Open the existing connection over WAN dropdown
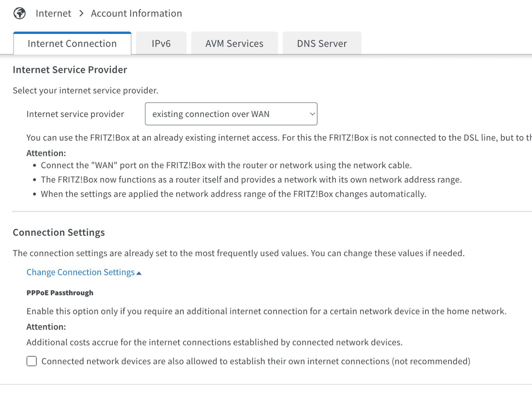 tap(231, 114)
